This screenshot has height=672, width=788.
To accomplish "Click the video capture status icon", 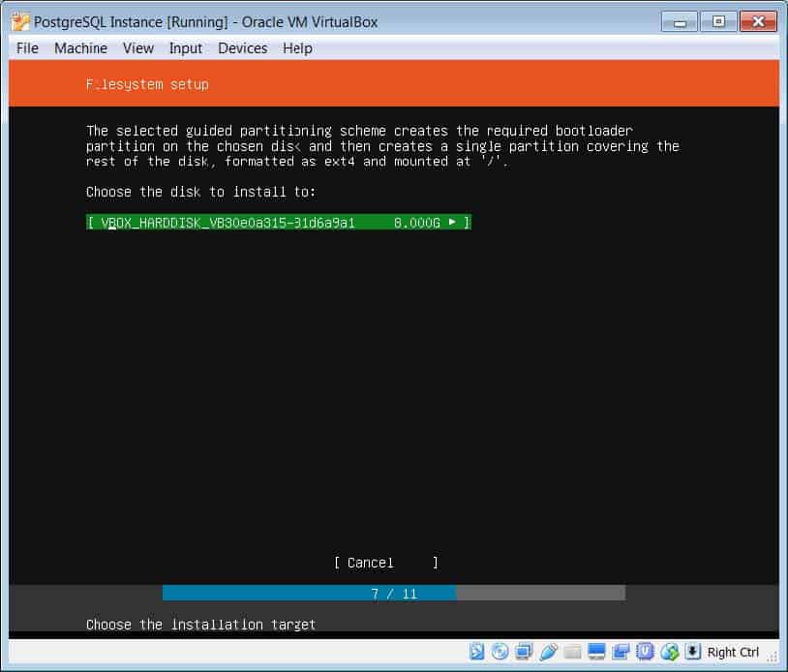I will click(x=621, y=652).
